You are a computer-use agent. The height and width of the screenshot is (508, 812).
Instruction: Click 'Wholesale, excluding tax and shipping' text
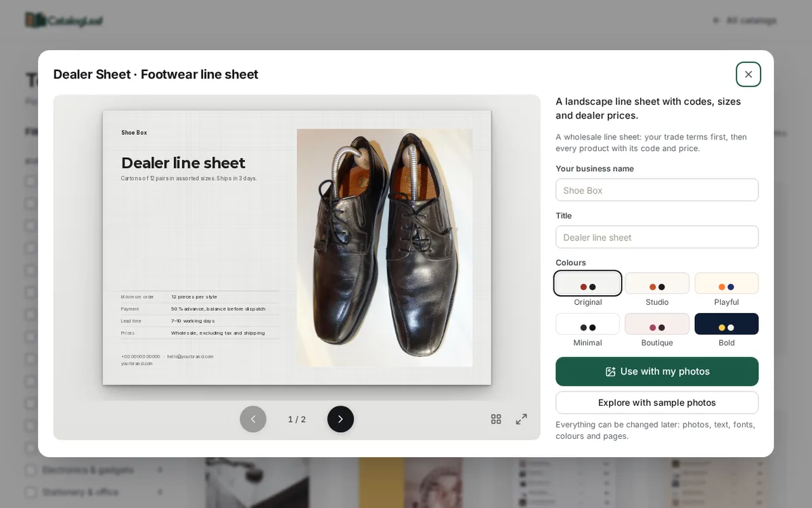pos(218,333)
